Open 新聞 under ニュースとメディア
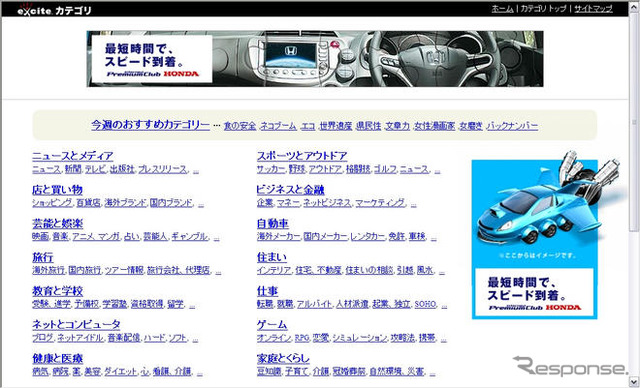 tap(73, 169)
